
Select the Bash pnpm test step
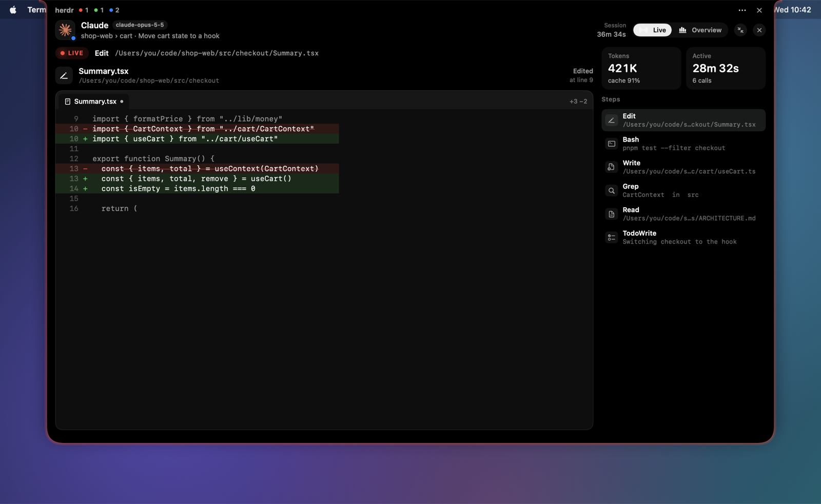(683, 144)
